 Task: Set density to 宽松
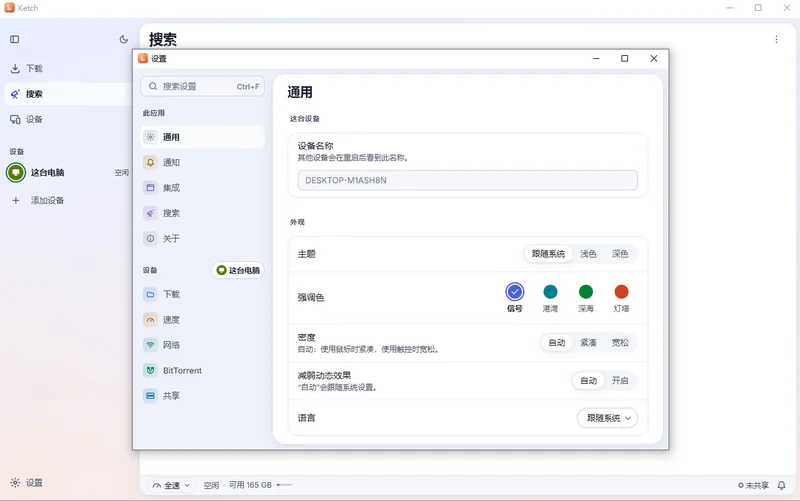pos(620,342)
